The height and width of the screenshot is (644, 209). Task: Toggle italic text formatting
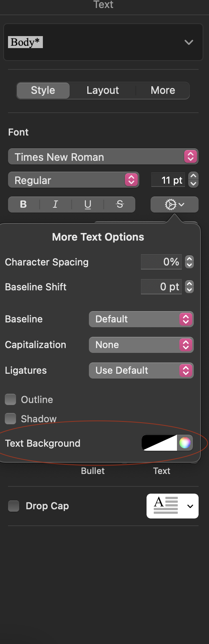coord(56,205)
